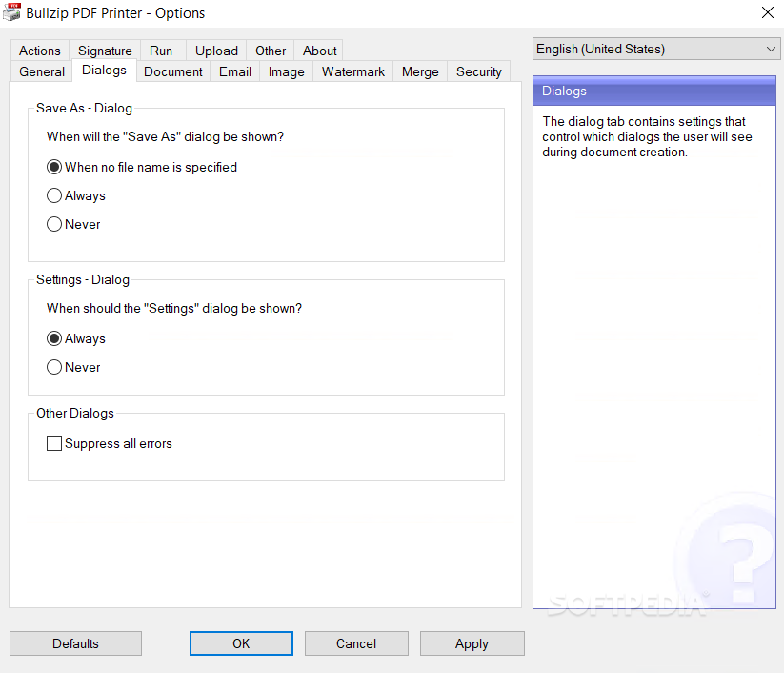Click the Bullzip printer icon in title bar
The height and width of the screenshot is (673, 784).
[x=11, y=12]
